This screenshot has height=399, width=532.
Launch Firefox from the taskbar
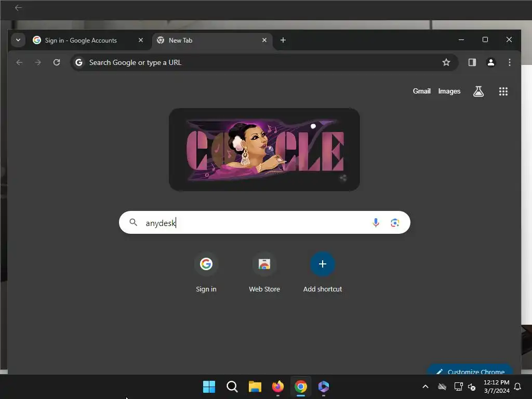tap(278, 387)
